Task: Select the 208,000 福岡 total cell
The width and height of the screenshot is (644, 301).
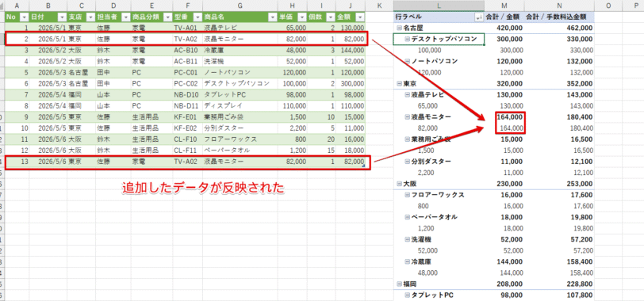Action: point(504,284)
